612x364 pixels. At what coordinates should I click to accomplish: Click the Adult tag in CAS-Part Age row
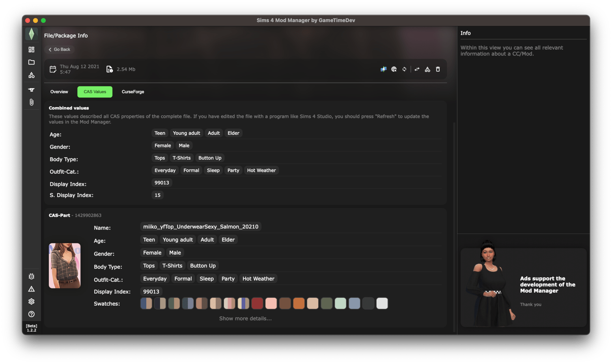click(207, 240)
